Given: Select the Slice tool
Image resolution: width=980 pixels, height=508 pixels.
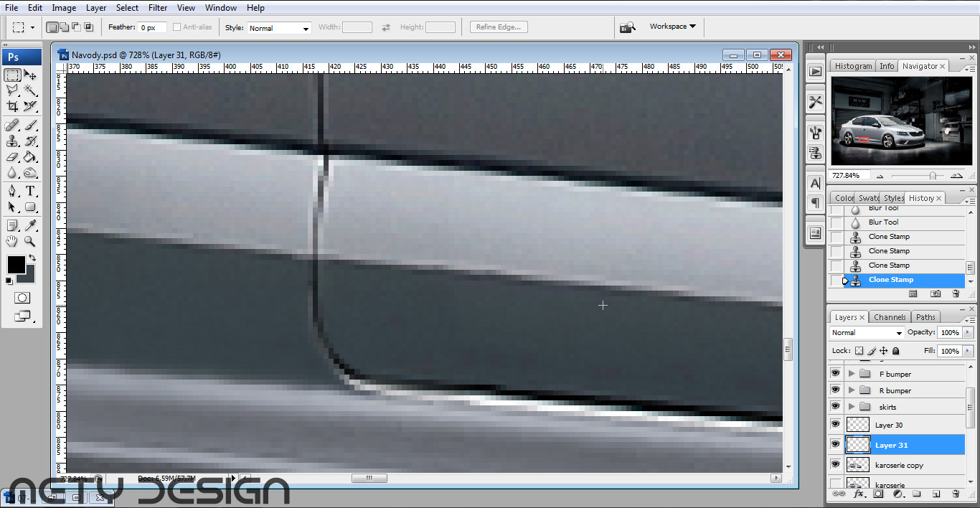Looking at the screenshot, I should 30,106.
